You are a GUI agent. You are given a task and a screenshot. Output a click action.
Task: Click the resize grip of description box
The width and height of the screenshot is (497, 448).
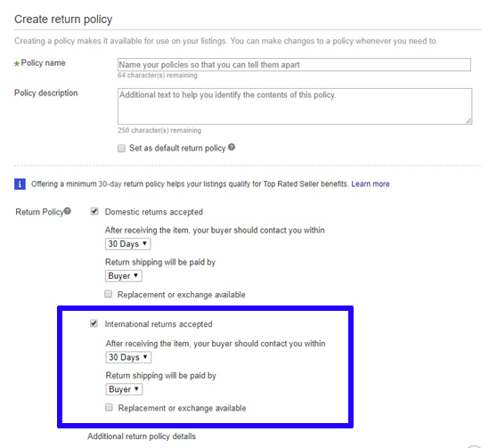[468, 121]
